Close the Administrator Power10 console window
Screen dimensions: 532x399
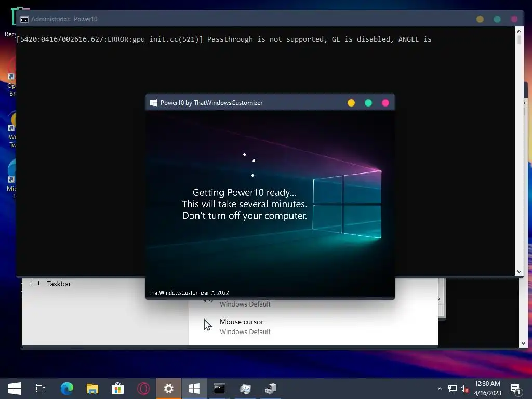514,19
